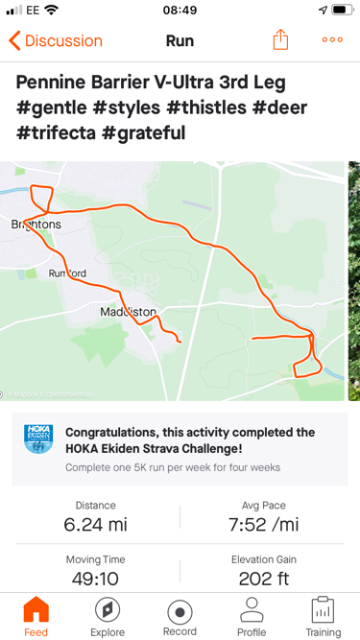View the photo beside the map
This screenshot has width=360, height=640.
[354, 281]
